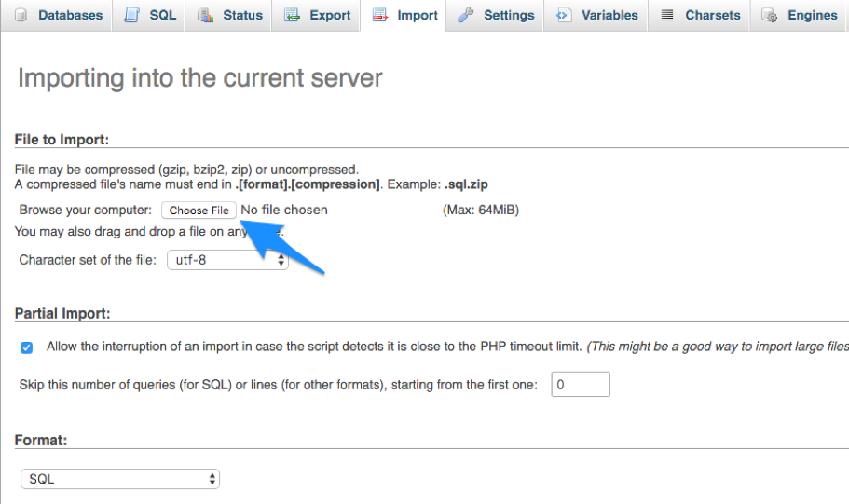The image size is (849, 504).
Task: Click the SQL tab icon
Action: 132,16
